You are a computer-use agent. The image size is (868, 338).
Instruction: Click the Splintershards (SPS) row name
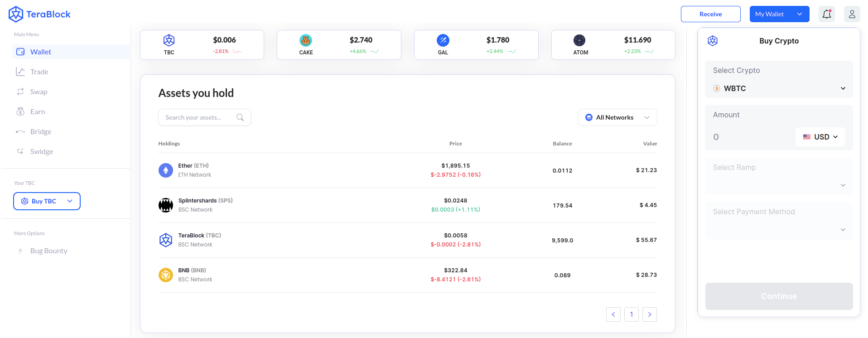[x=206, y=201]
